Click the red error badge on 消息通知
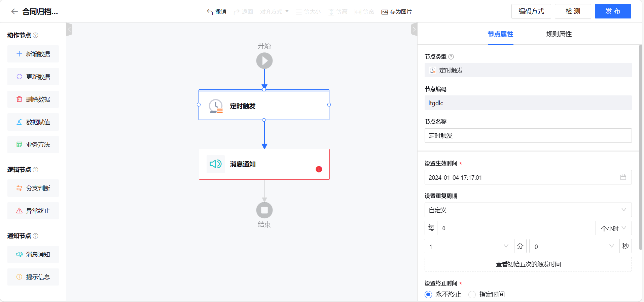 pos(319,169)
